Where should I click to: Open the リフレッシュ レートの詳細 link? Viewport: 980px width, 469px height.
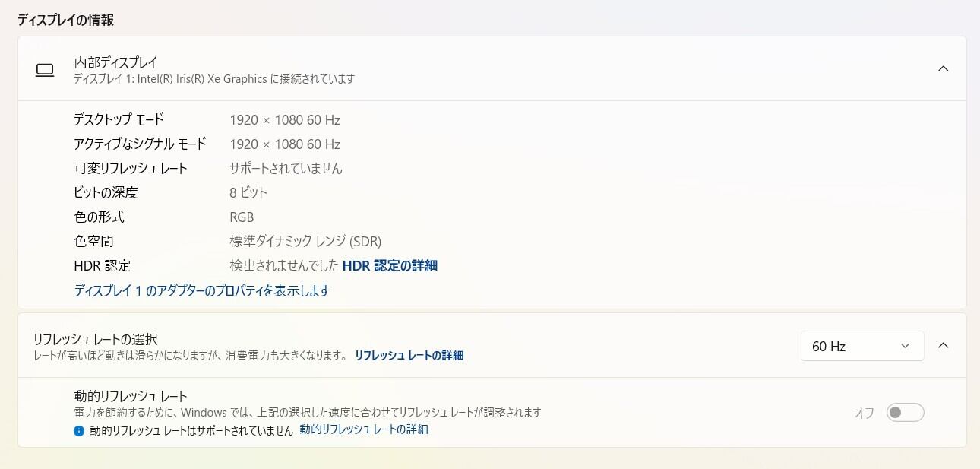[x=409, y=355]
